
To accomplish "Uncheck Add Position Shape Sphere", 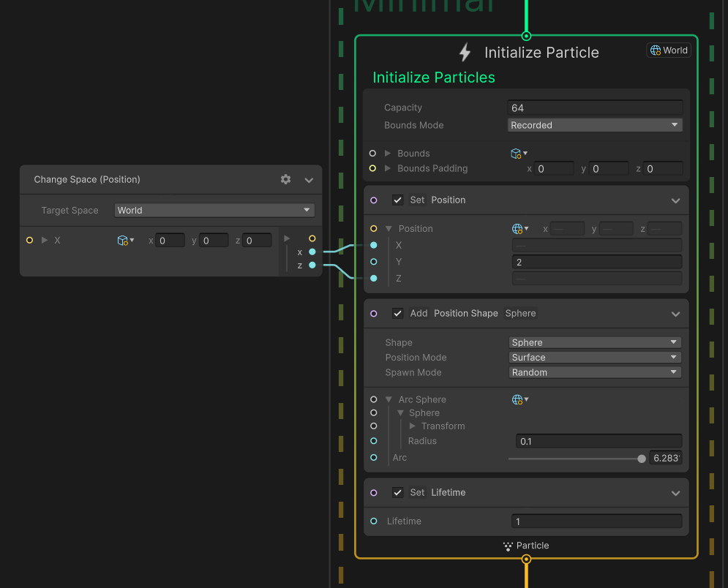I will pyautogui.click(x=398, y=313).
